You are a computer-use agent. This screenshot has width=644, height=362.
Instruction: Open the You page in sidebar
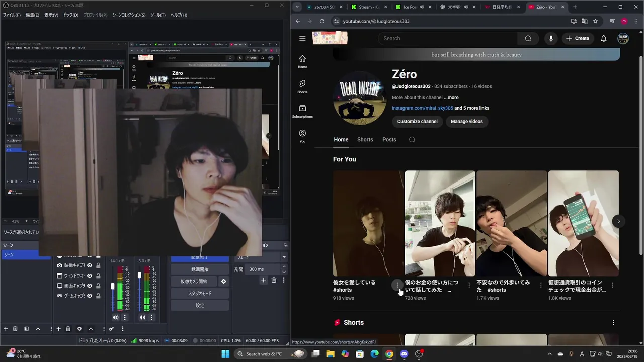click(x=302, y=136)
